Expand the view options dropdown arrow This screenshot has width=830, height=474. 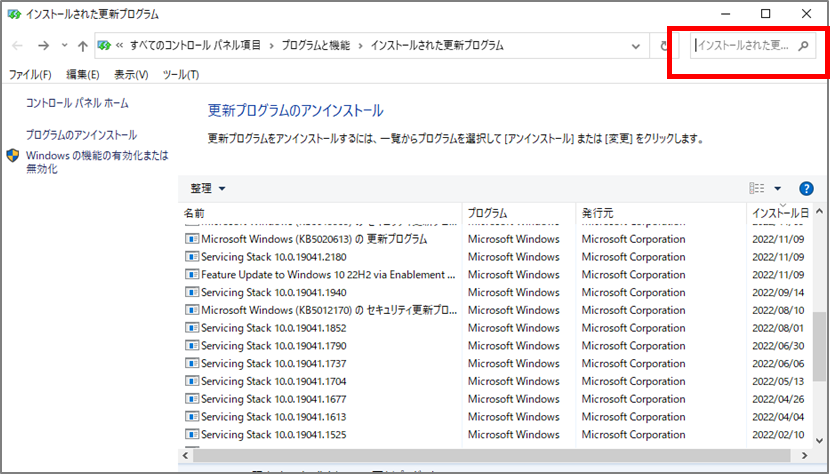click(x=778, y=189)
